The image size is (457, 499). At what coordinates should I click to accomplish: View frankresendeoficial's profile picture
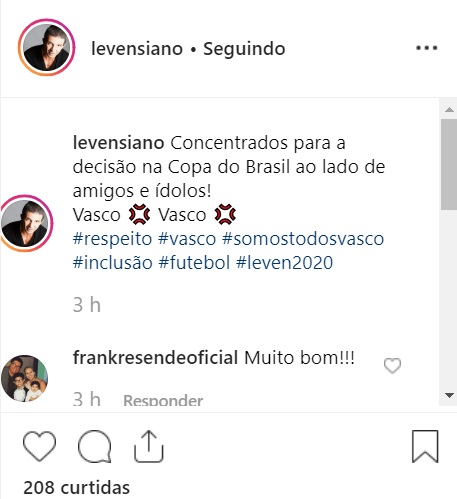pyautogui.click(x=24, y=378)
